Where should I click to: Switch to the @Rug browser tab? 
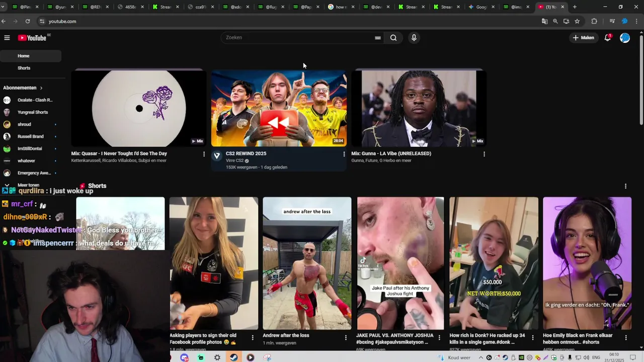point(271,7)
